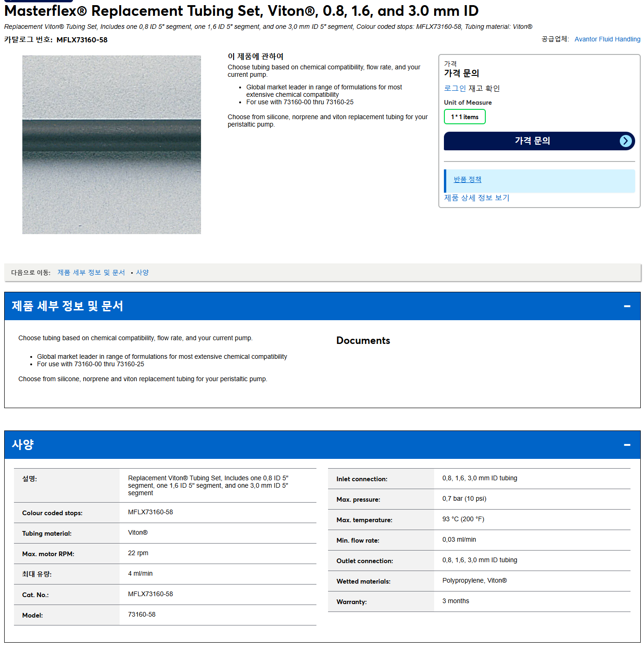The height and width of the screenshot is (652, 644).
Task: Click the Polypropylene, Viton® value
Action: tap(475, 581)
